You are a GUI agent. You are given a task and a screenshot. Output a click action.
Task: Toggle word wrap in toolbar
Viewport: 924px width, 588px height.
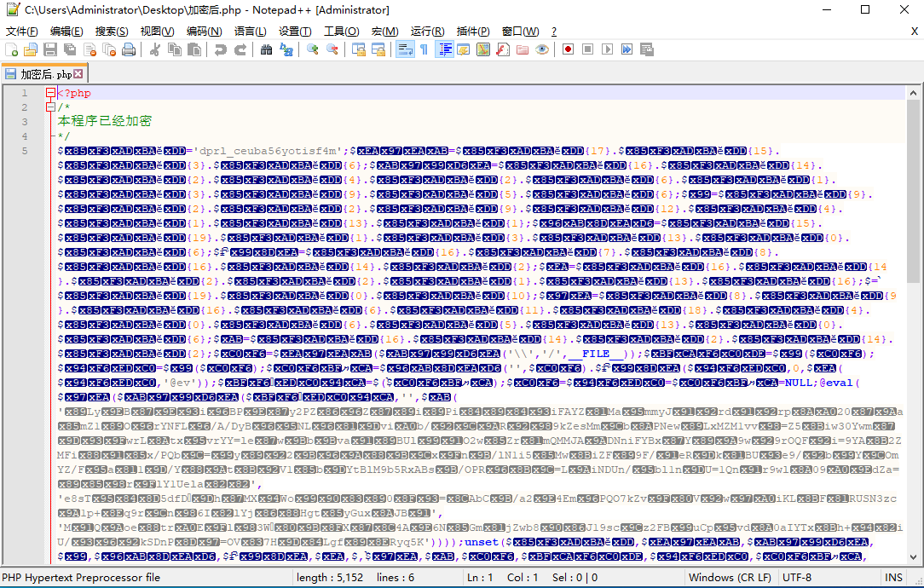click(x=404, y=49)
